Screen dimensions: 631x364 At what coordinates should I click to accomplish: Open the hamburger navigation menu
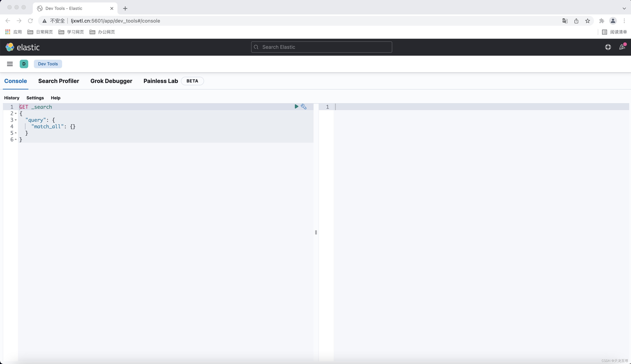[10, 64]
